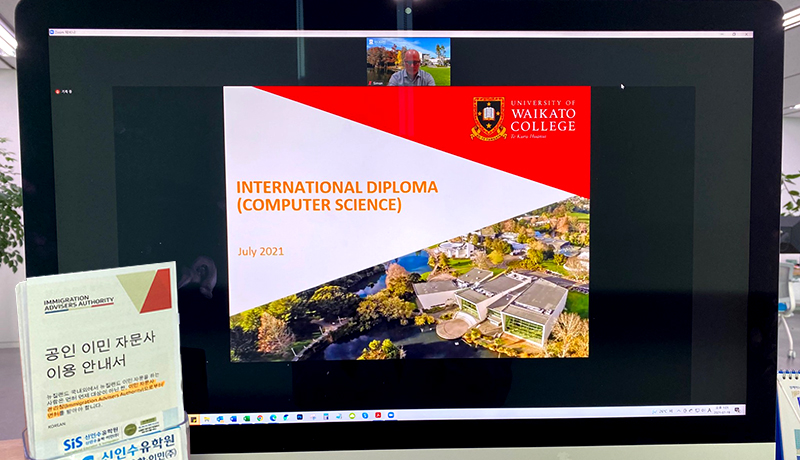This screenshot has width=800, height=460.
Task: Click the yellow-highlighted first taskbar icon
Action: [x=194, y=420]
